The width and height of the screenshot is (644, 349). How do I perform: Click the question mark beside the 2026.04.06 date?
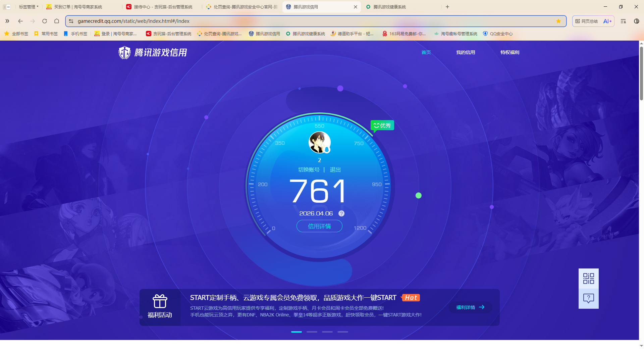tap(341, 213)
